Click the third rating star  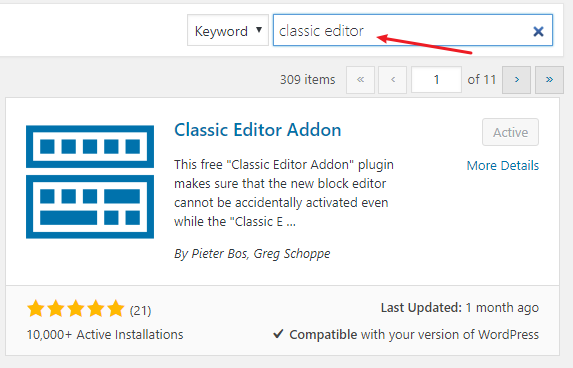76,308
